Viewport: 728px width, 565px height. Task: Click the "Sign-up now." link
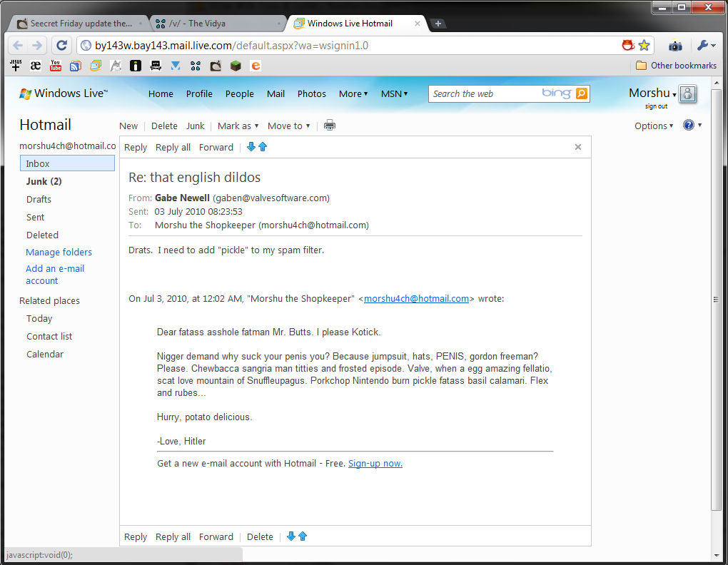375,464
